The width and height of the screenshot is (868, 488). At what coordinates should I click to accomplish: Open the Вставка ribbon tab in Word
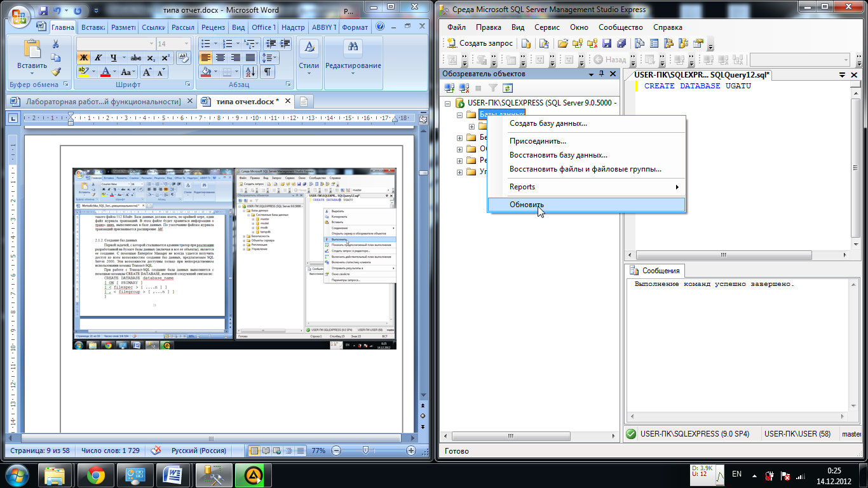[93, 27]
